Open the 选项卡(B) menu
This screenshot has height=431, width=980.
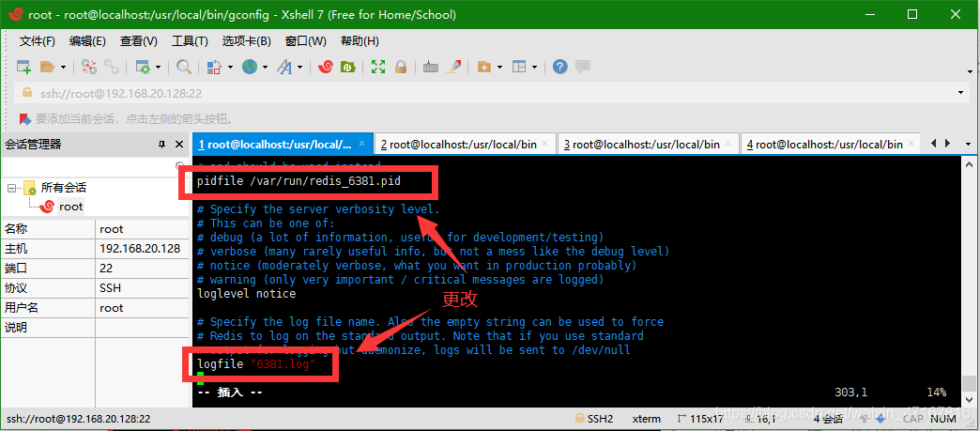click(x=246, y=41)
